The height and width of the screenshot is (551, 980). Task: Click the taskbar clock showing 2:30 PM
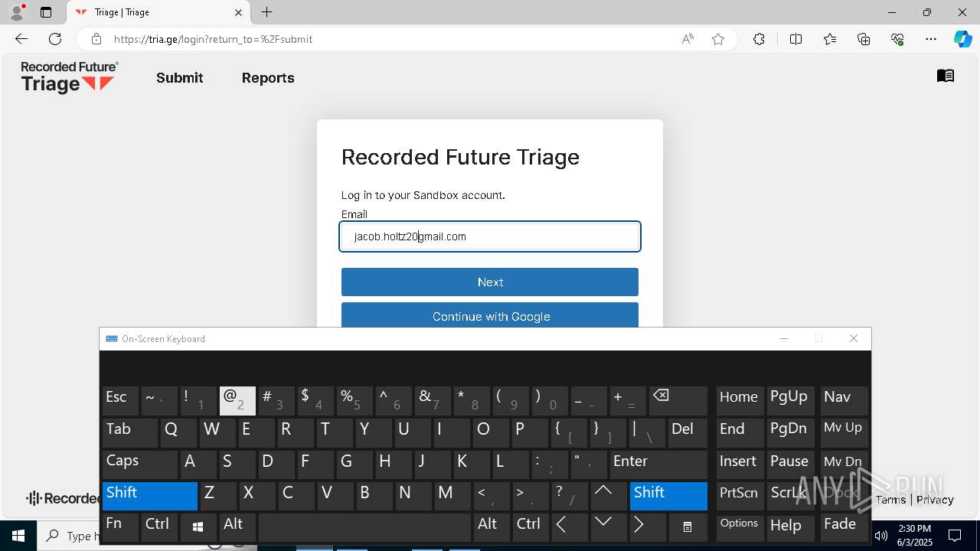pyautogui.click(x=914, y=536)
